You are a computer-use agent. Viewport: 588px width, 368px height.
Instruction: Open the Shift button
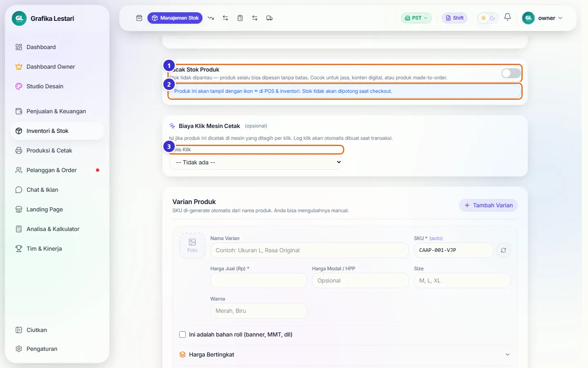tap(454, 18)
